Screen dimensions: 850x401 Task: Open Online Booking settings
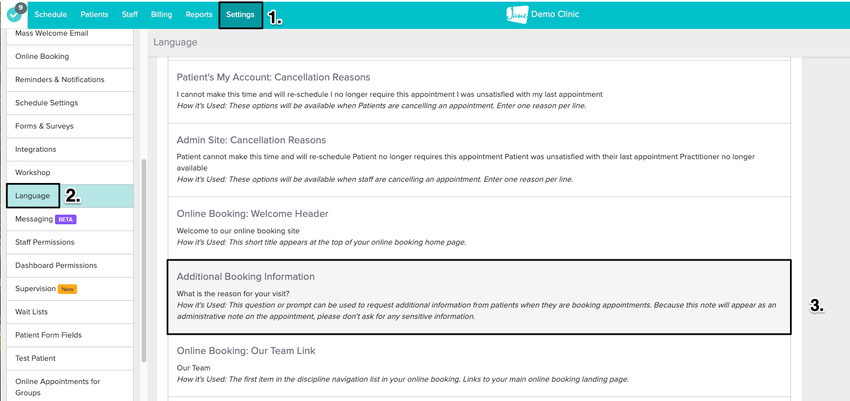[x=70, y=56]
